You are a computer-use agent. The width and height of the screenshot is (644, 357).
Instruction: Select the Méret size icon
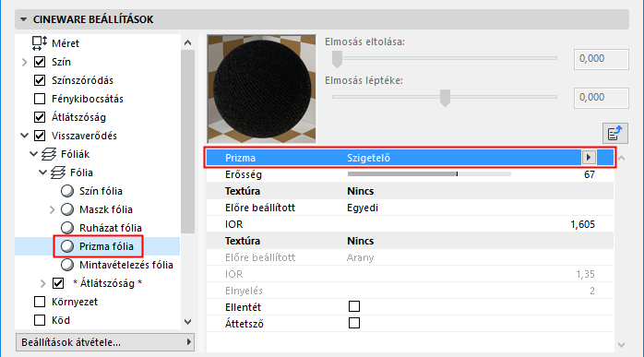pyautogui.click(x=40, y=42)
